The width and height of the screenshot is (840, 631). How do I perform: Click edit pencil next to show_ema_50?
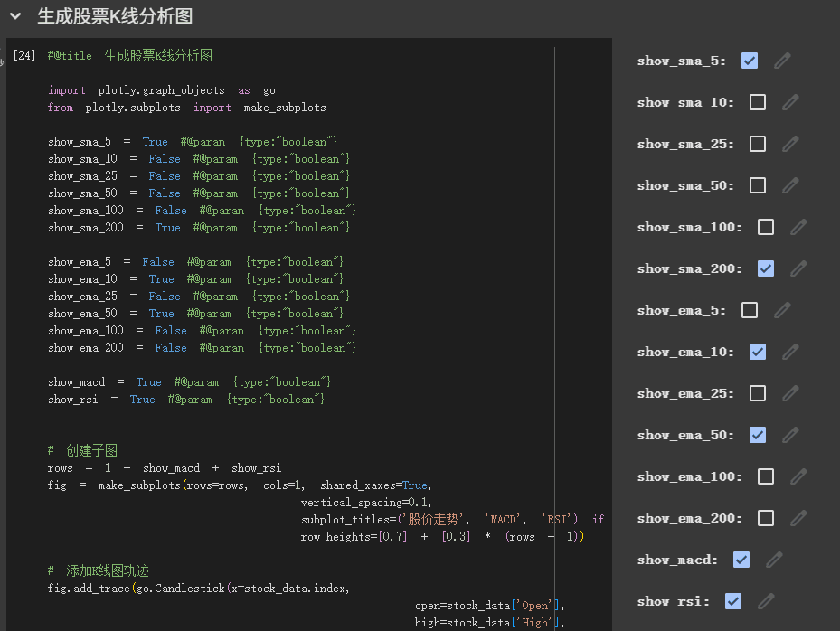(790, 435)
